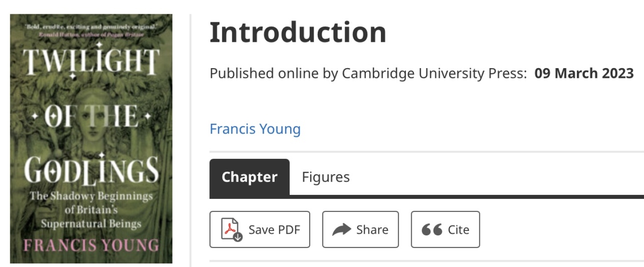This screenshot has height=267, width=644.
Task: Click the curved Share arrow icon
Action: [342, 230]
